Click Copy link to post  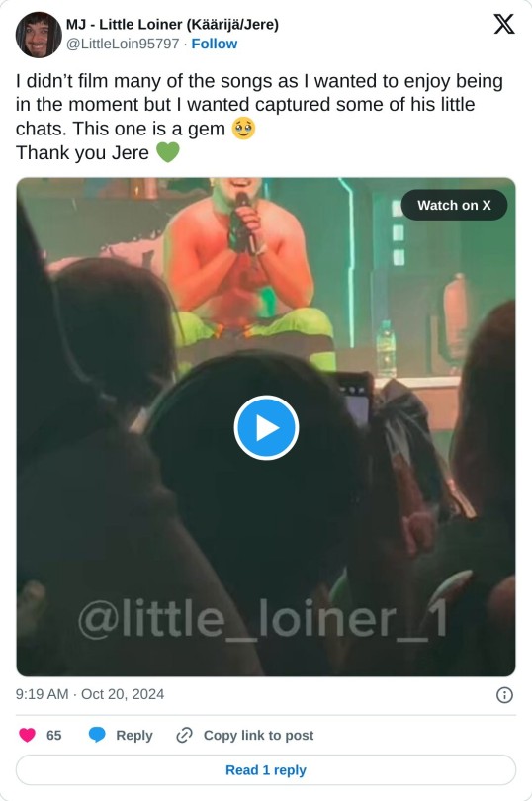pyautogui.click(x=259, y=735)
